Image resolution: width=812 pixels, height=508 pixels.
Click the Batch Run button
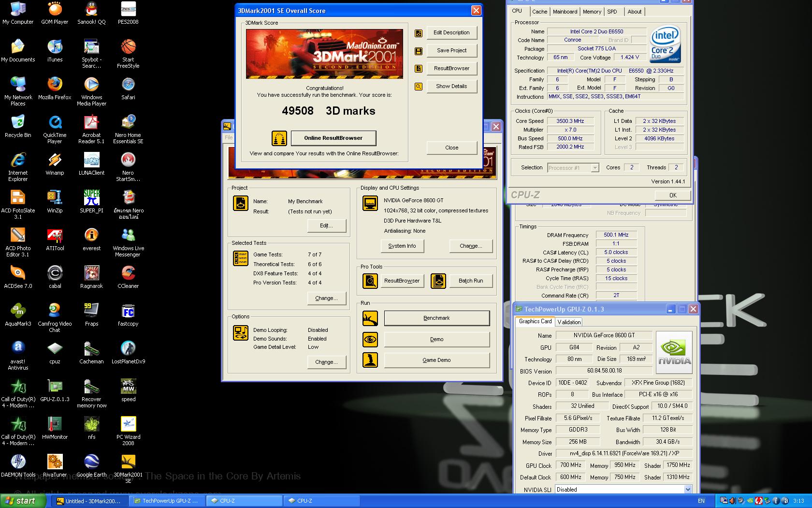471,281
